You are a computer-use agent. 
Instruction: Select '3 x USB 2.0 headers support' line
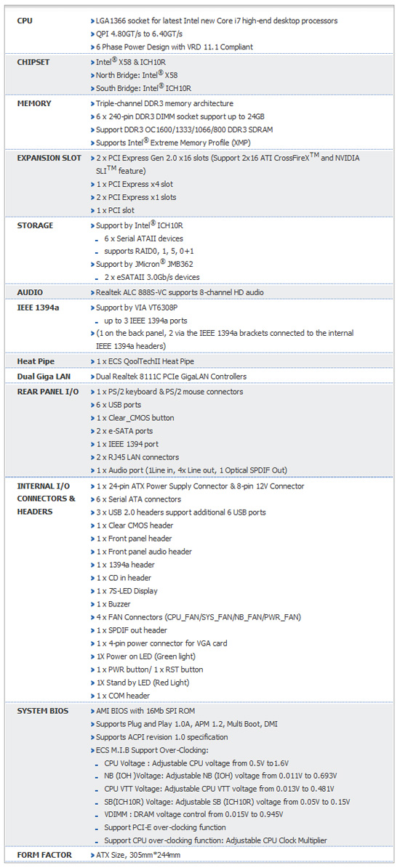tap(180, 512)
